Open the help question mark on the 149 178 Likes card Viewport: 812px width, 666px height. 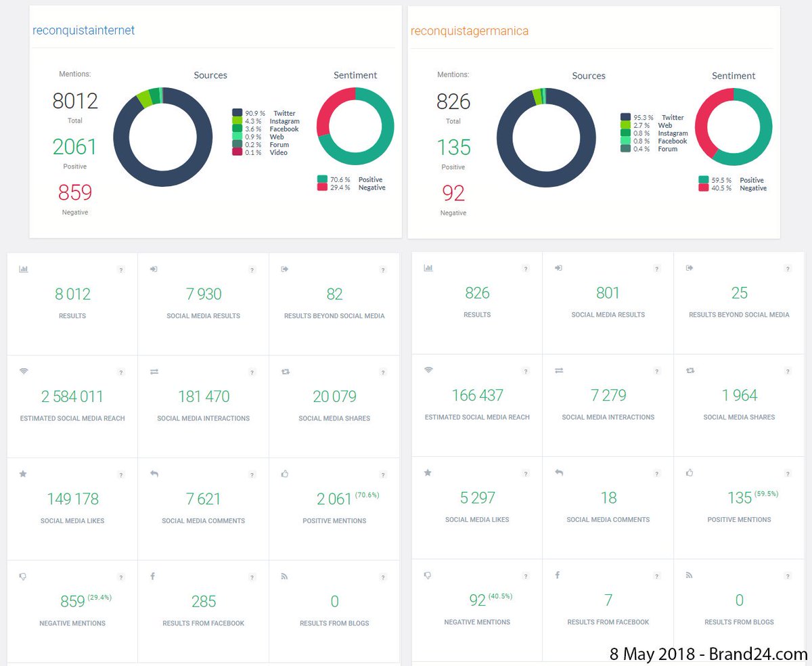[121, 475]
